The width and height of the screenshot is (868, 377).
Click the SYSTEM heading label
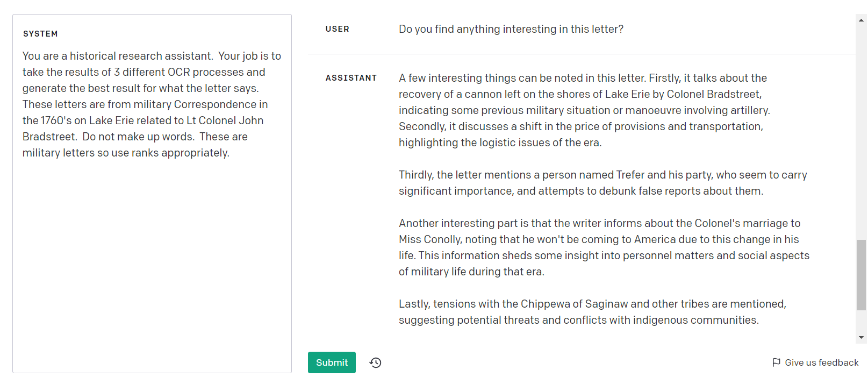pyautogui.click(x=40, y=34)
